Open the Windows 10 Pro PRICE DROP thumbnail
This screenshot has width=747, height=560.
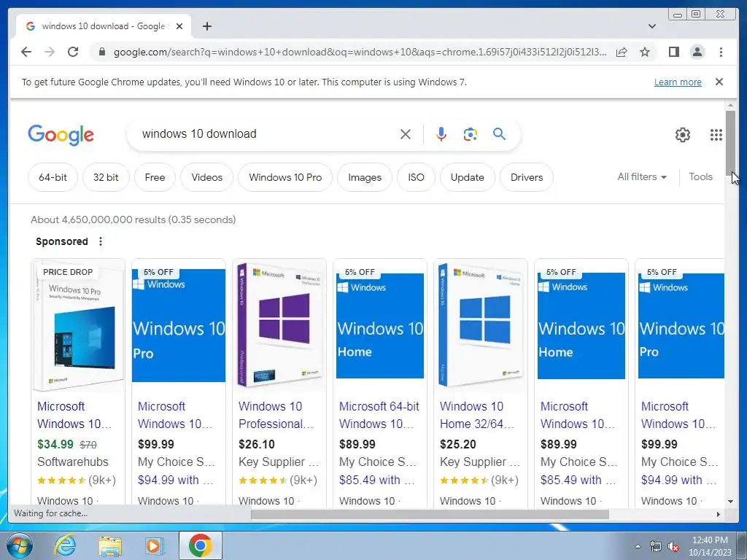78,326
